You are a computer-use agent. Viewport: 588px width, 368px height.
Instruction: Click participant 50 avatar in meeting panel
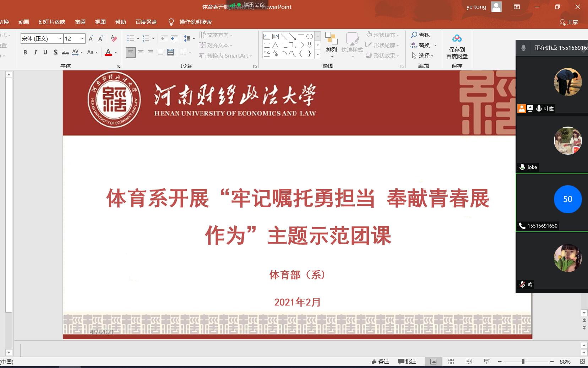(x=567, y=199)
